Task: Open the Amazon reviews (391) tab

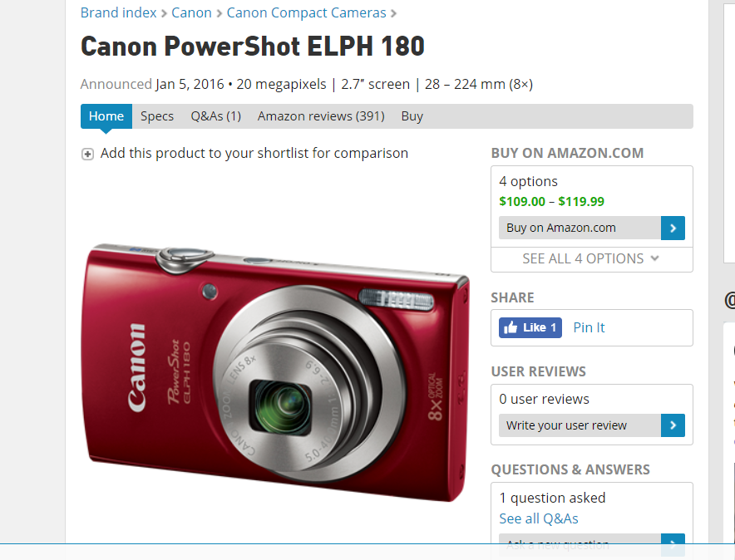Action: coord(321,116)
